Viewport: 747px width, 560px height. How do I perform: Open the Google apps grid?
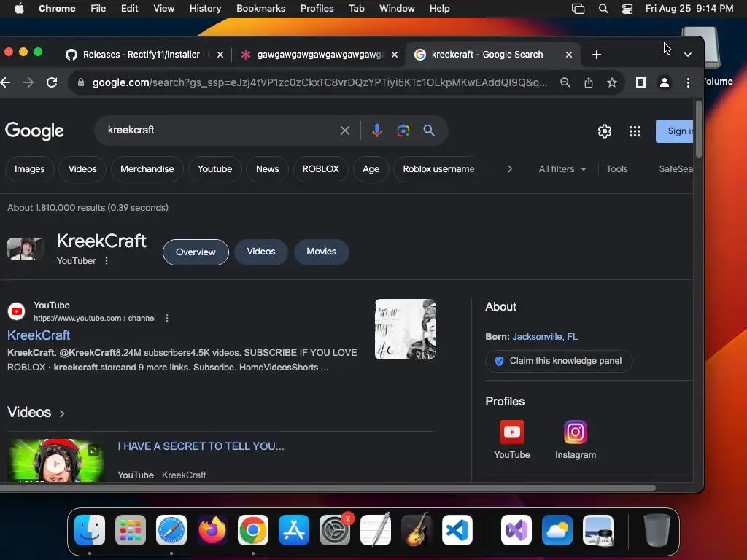635,131
